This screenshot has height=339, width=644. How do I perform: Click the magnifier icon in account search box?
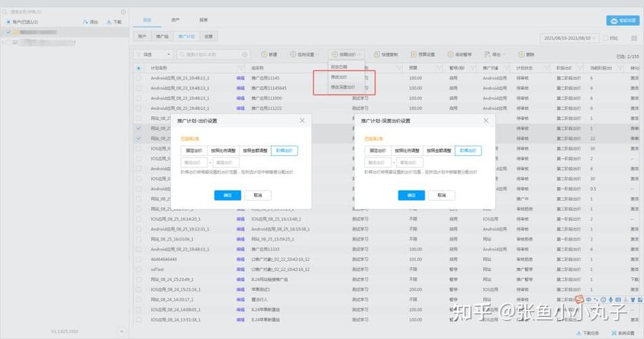(5, 12)
